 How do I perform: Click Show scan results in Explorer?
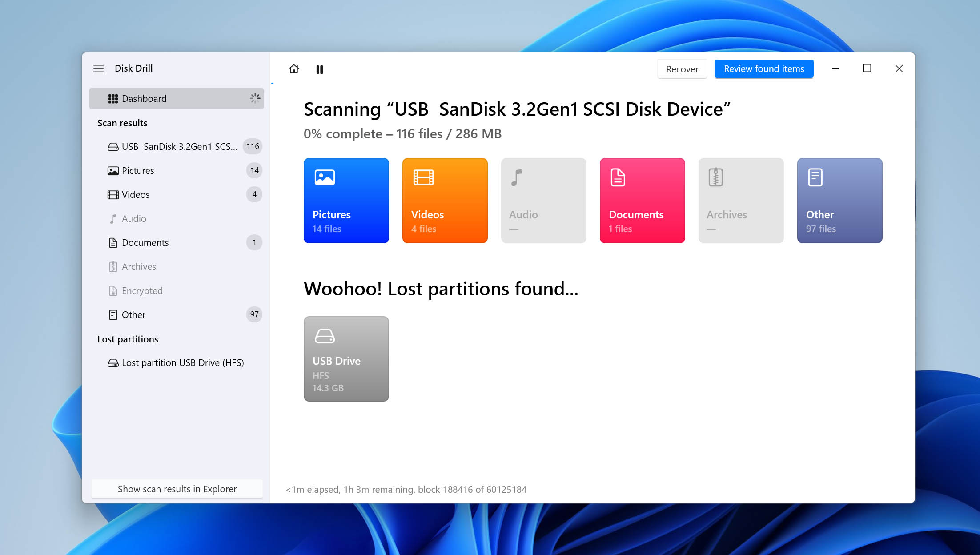click(177, 489)
